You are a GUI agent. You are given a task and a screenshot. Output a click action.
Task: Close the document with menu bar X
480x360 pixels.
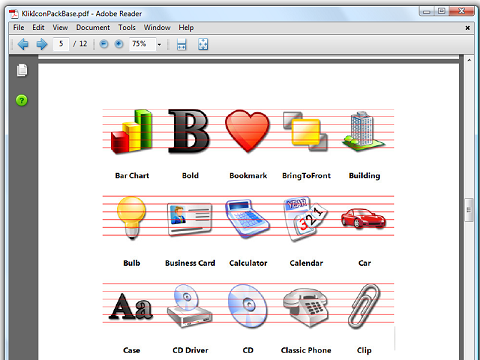(x=468, y=28)
